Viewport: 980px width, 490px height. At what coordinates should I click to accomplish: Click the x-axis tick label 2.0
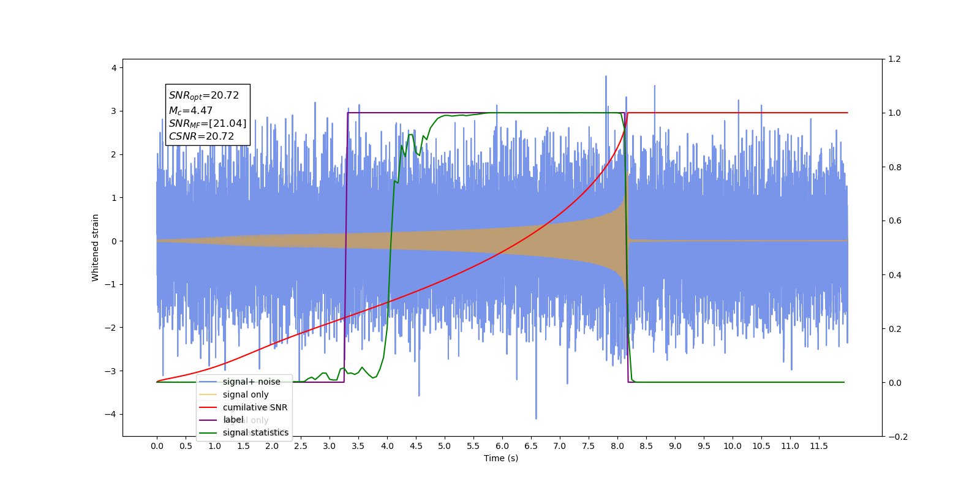(x=272, y=446)
